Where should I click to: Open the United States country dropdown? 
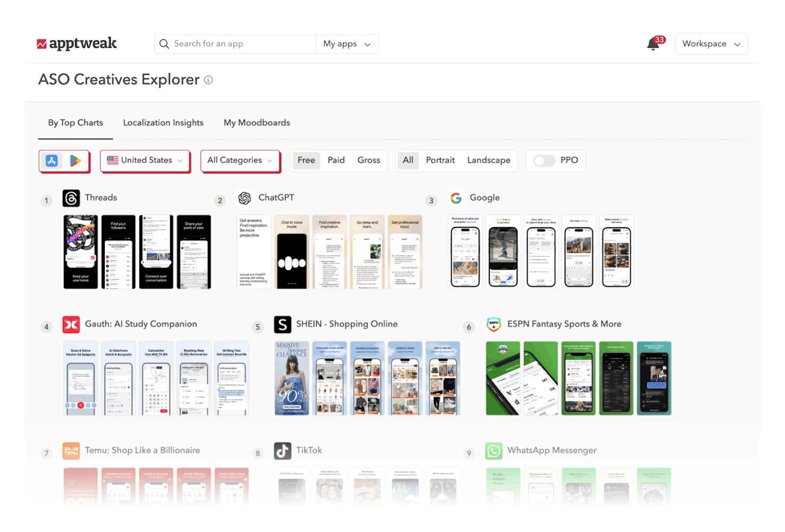coord(144,160)
